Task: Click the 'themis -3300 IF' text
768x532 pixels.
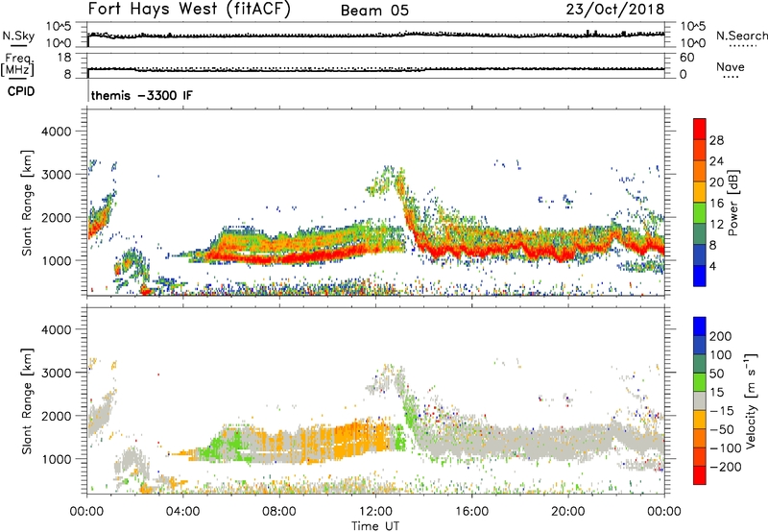Action: click(x=142, y=95)
